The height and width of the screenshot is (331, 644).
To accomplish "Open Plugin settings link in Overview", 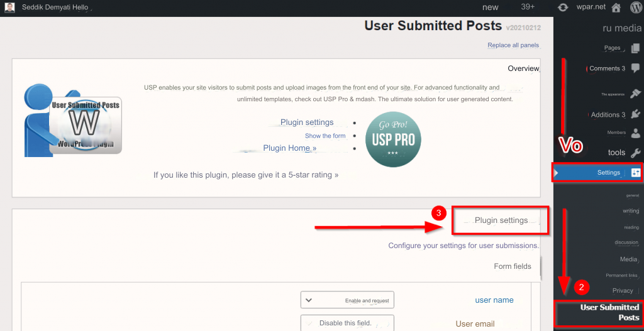I will tap(307, 122).
